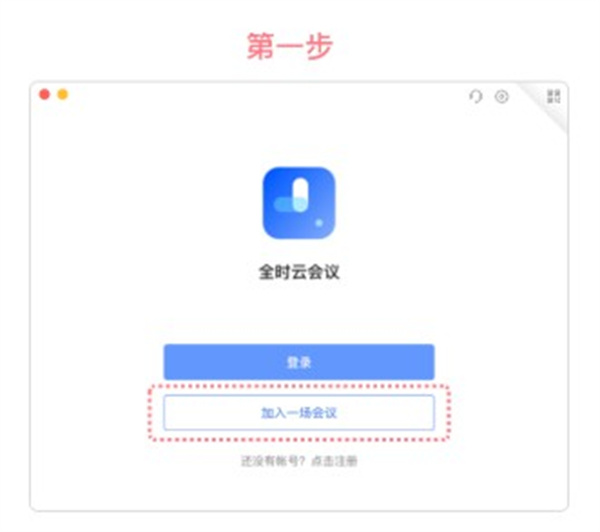
Task: Open the 点击注册 registration link
Action: [x=334, y=461]
